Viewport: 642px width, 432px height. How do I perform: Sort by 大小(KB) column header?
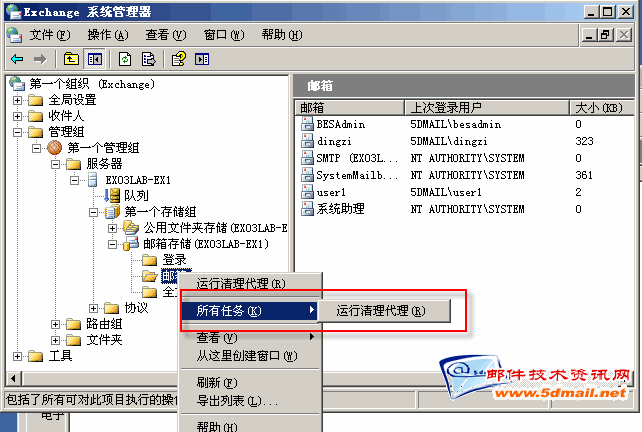602,108
